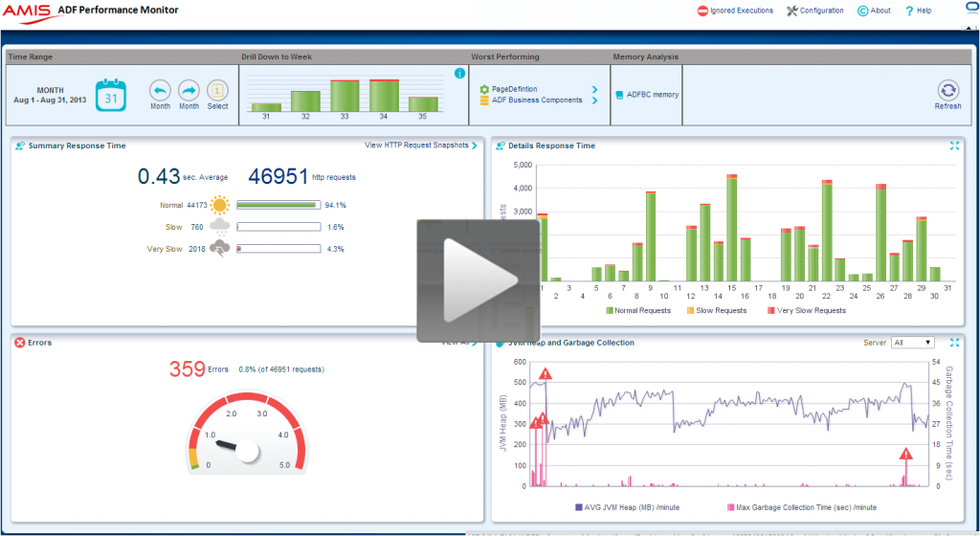Go to next month arrow
Screen dimensions: 980x536
189,91
